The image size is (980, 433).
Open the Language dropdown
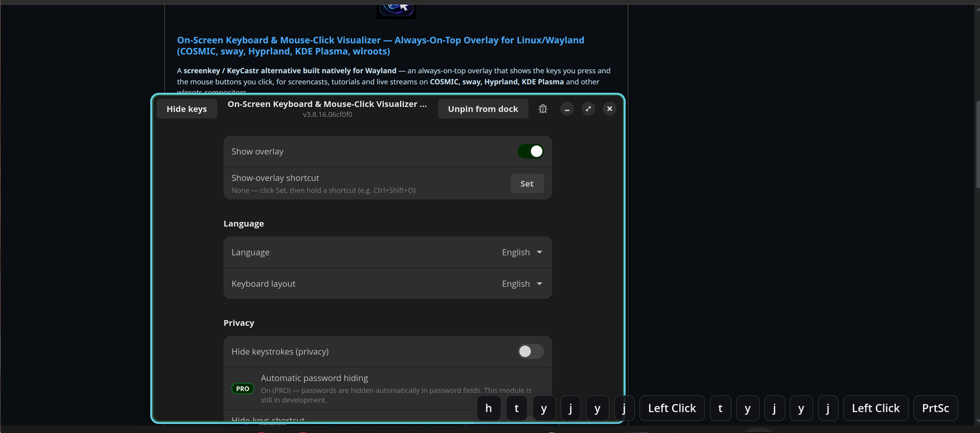(x=522, y=252)
